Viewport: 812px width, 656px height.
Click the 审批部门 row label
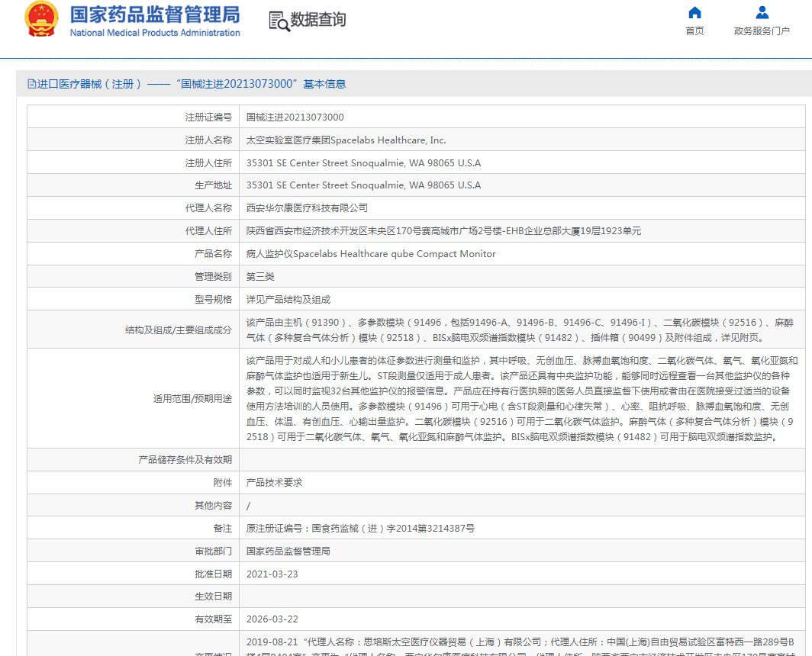pos(213,551)
